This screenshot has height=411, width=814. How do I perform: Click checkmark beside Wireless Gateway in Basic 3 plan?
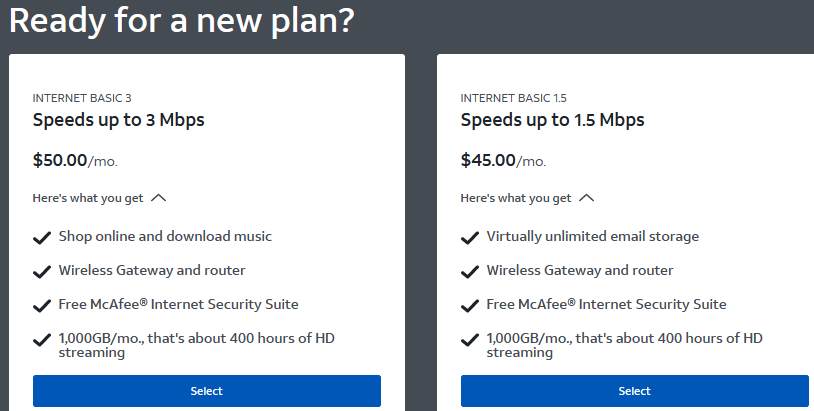coord(42,271)
